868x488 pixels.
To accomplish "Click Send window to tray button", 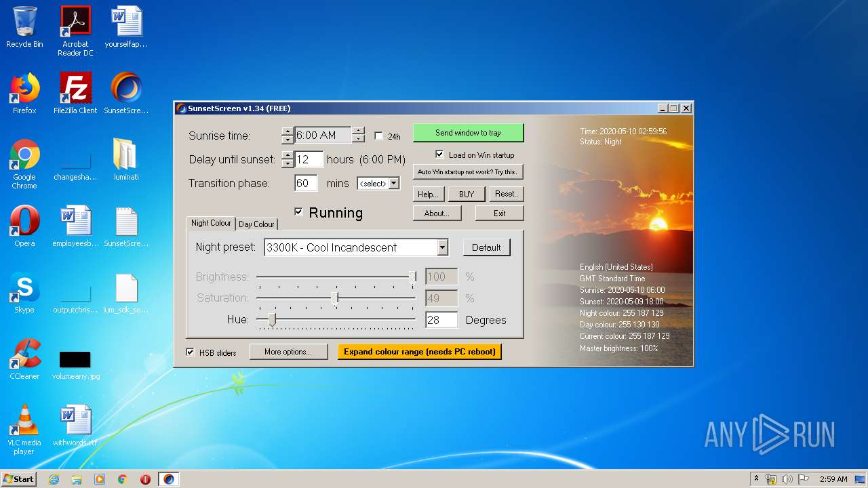I will (468, 133).
